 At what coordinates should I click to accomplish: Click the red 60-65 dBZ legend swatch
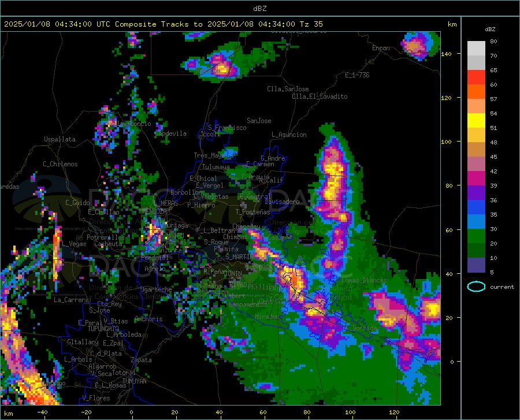pos(476,77)
